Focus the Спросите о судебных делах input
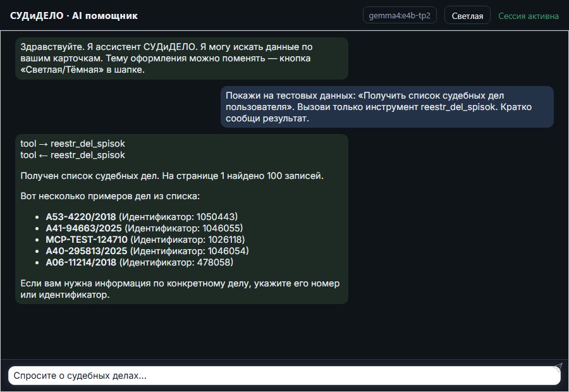The width and height of the screenshot is (569, 392). click(x=284, y=376)
